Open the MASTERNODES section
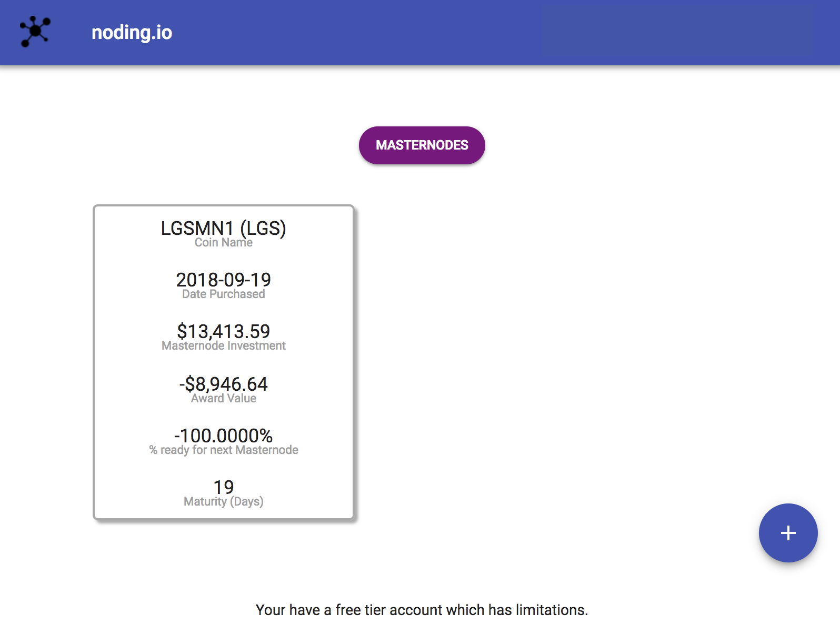 422,145
